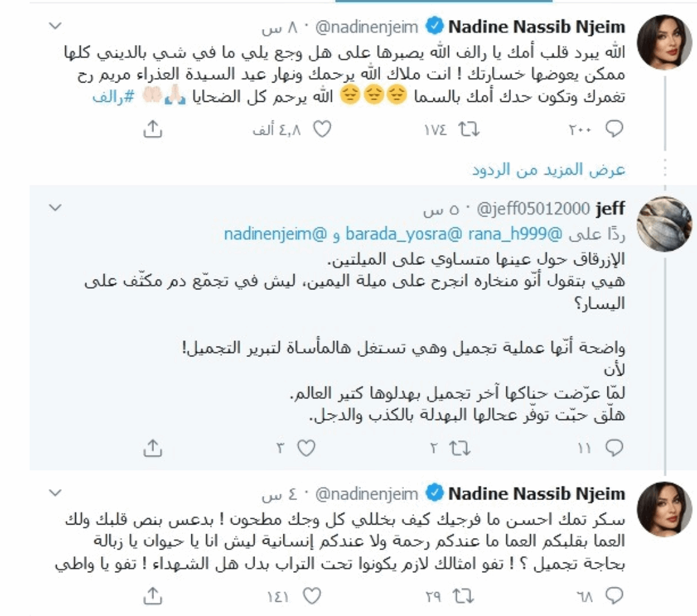This screenshot has height=616, width=697.
Task: Reply to Nadine's last tweet with 68 replies
Action: (614, 596)
